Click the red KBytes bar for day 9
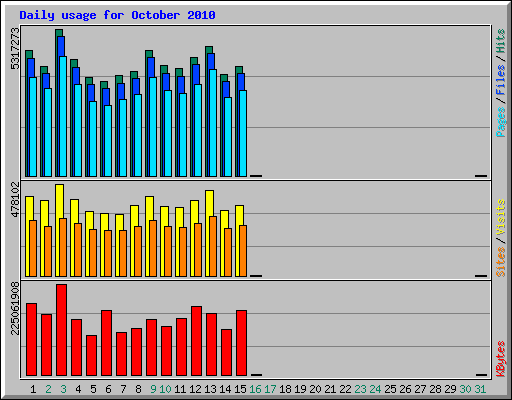 tap(152, 348)
